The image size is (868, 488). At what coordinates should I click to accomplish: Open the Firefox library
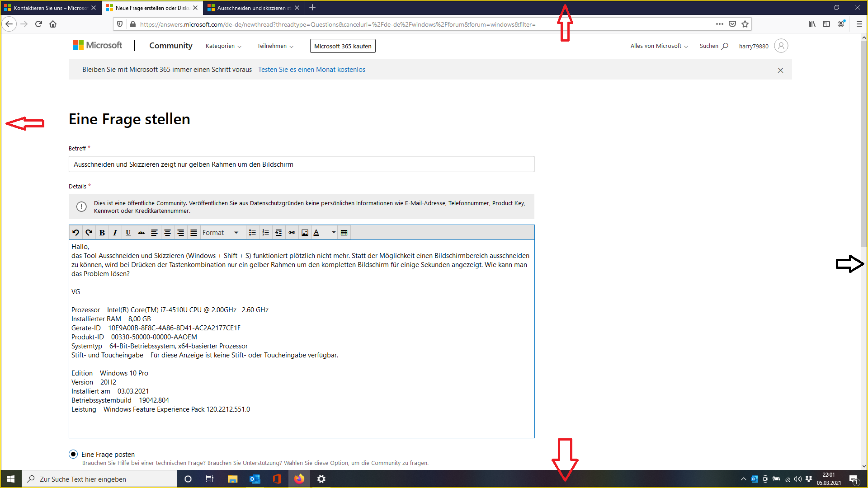[x=812, y=24]
